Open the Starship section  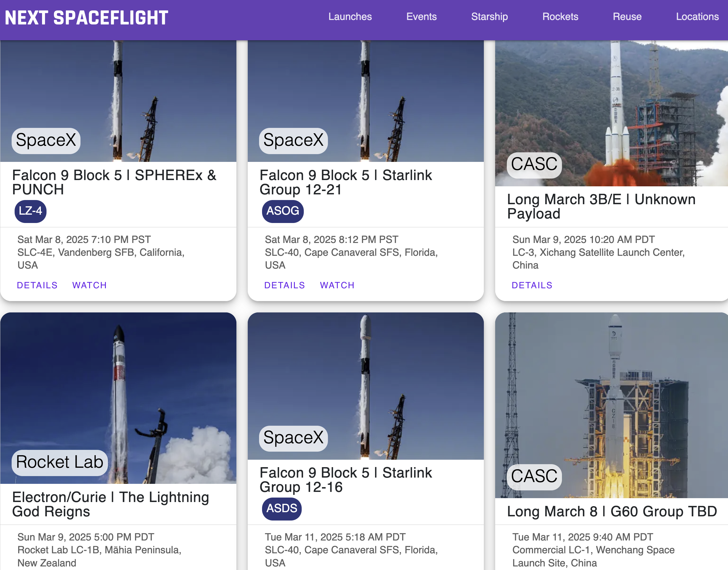coord(490,17)
